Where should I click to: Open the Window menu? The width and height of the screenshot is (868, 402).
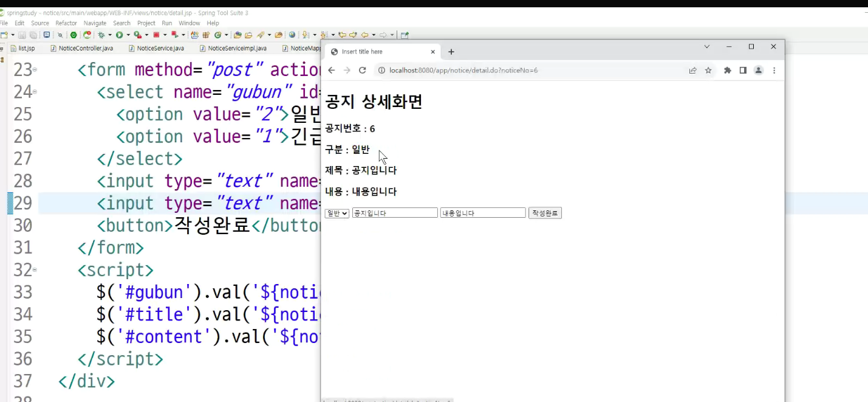pyautogui.click(x=190, y=23)
